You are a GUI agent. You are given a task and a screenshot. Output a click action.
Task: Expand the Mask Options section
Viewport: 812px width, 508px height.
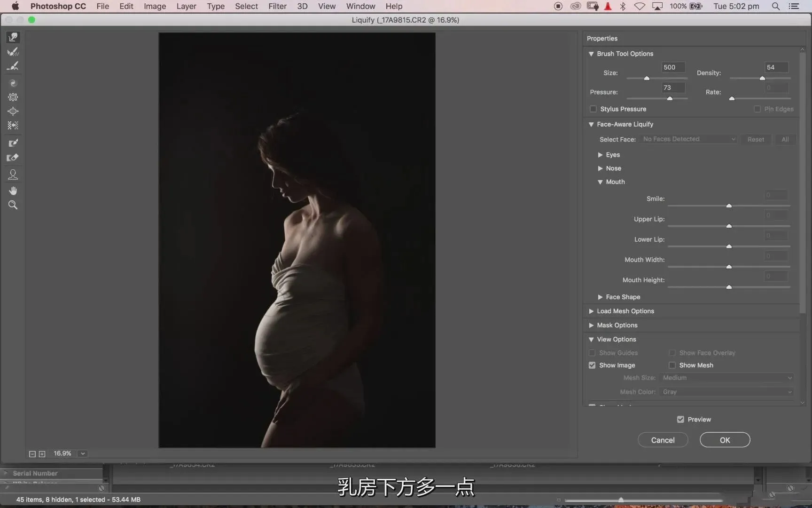pyautogui.click(x=591, y=325)
